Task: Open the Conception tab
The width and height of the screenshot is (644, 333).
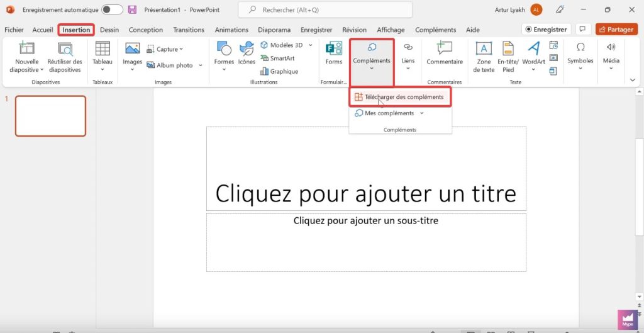Action: coord(146,30)
